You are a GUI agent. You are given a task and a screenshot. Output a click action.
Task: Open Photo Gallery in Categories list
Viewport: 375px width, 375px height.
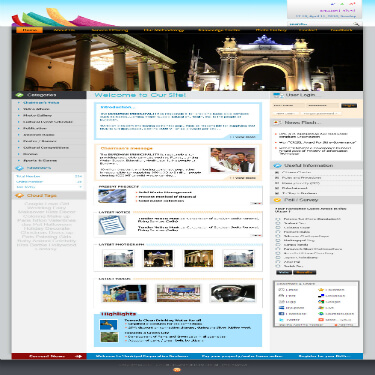tap(37, 115)
